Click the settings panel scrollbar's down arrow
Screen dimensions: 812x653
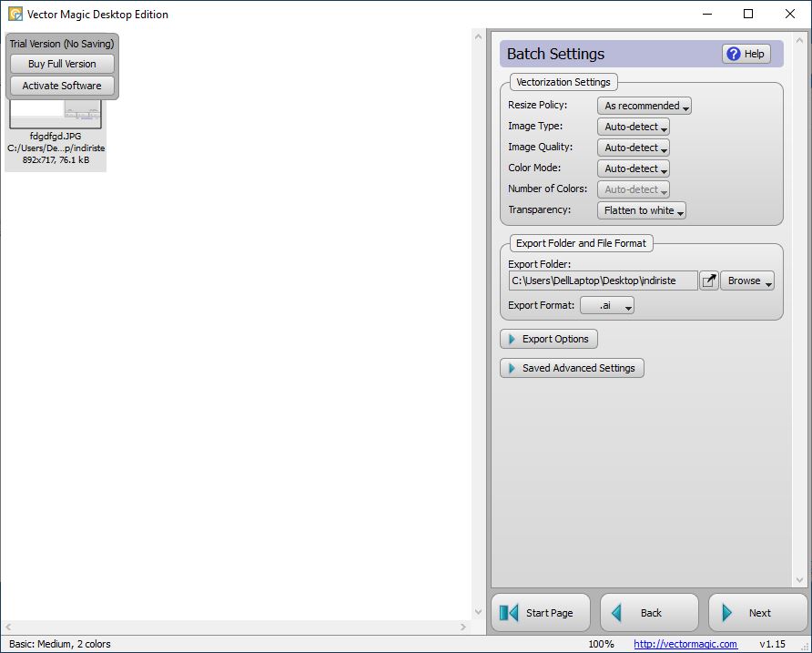pos(799,580)
